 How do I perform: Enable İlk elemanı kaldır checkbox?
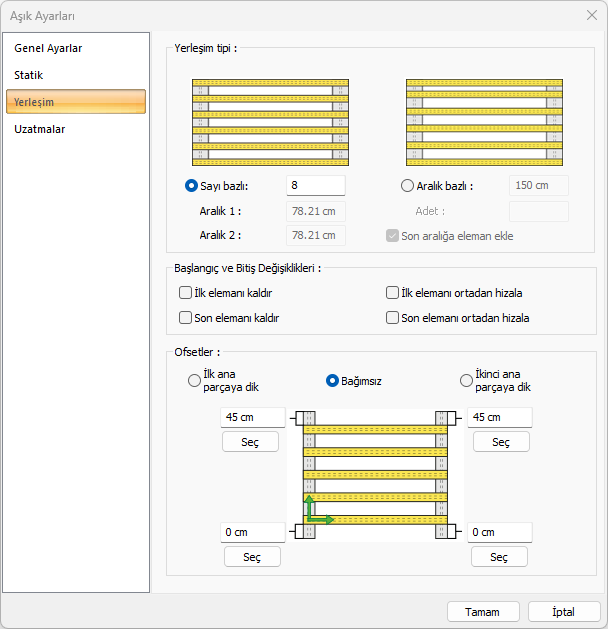pyautogui.click(x=185, y=293)
